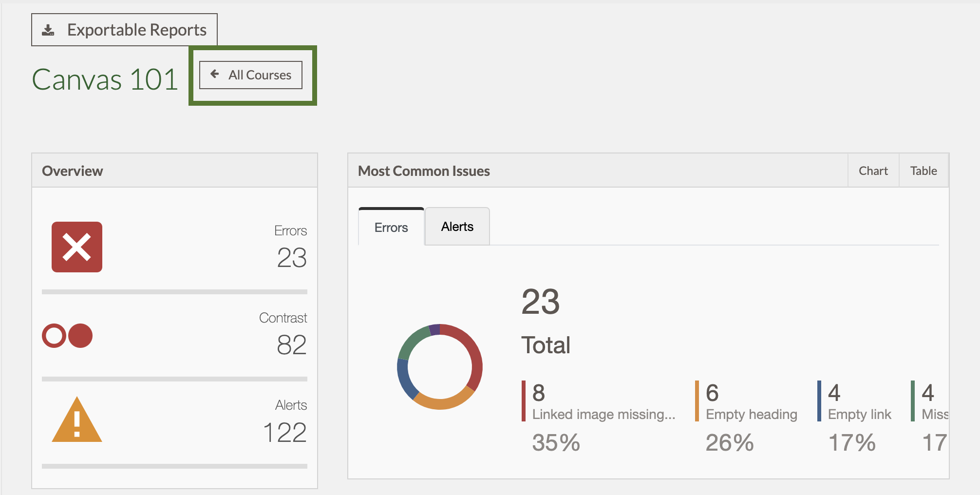Click the Contrast circles icon
This screenshot has width=980, height=495.
click(x=67, y=336)
